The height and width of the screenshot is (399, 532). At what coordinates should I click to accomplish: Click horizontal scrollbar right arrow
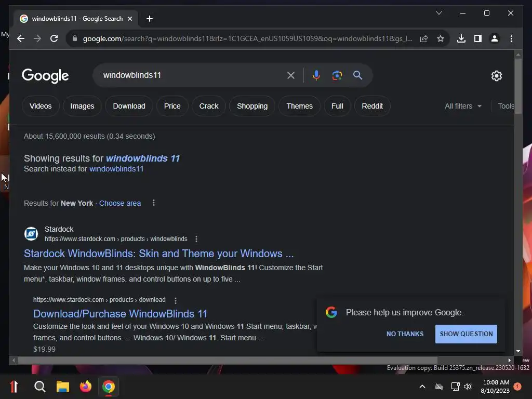[509, 361]
